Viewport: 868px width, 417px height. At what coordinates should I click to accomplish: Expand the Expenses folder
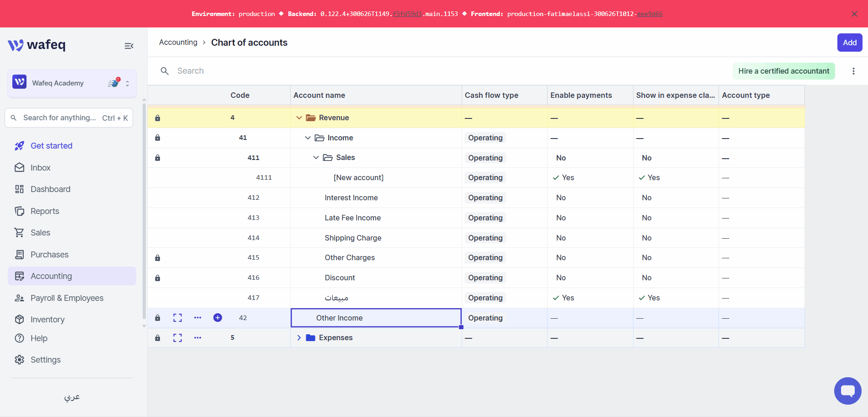click(x=299, y=338)
